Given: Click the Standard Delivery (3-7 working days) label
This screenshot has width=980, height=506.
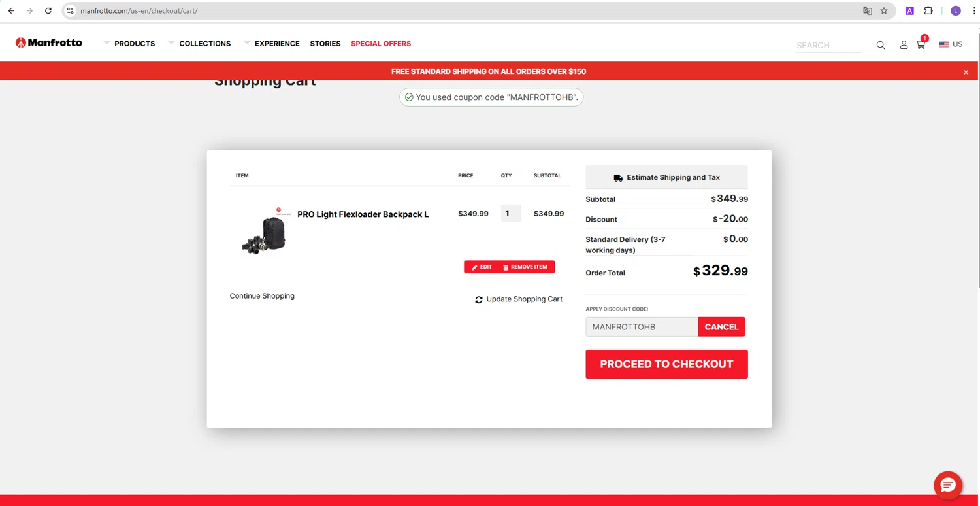Looking at the screenshot, I should (x=625, y=245).
